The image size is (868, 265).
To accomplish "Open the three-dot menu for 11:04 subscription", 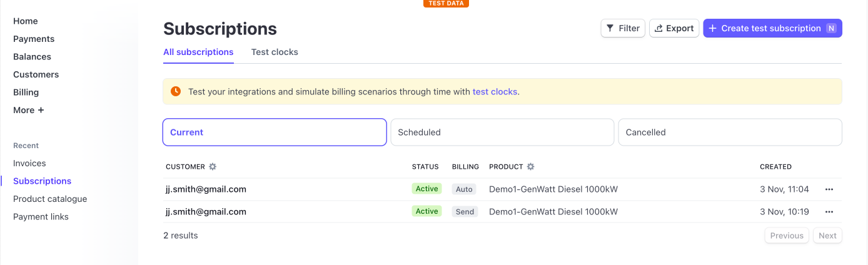I will (x=829, y=189).
